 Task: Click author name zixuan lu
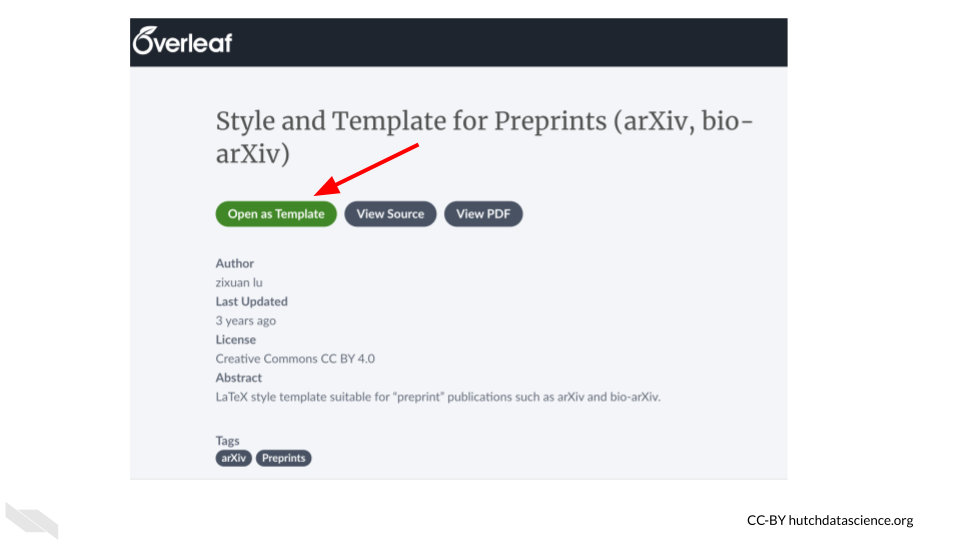[239, 282]
